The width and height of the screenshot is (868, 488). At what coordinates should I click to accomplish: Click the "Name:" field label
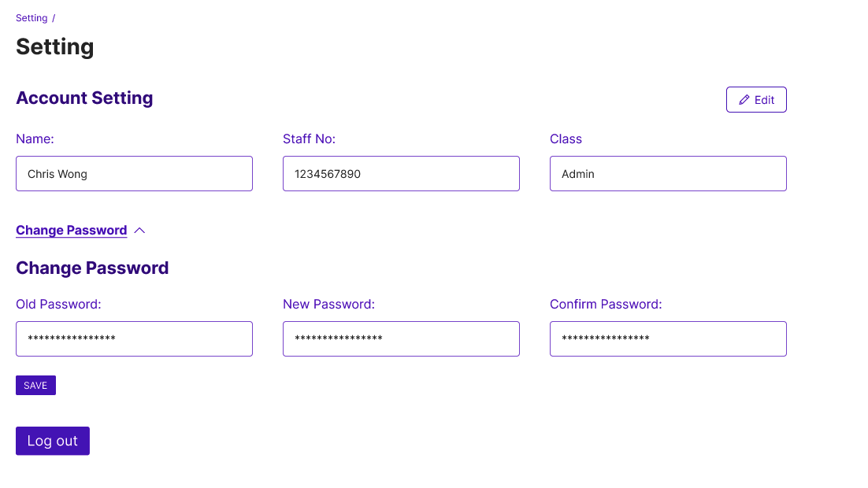click(x=35, y=139)
